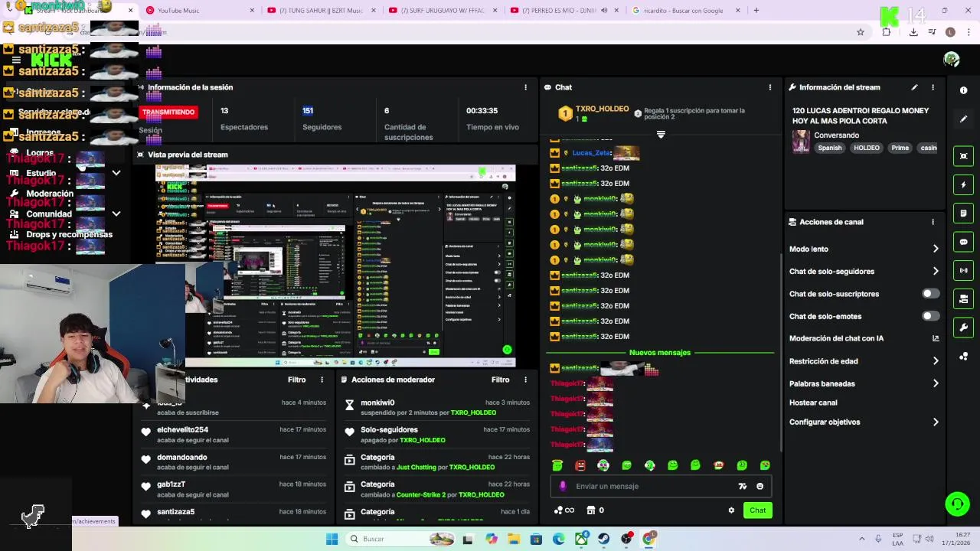
Task: Click the green Chat send button
Action: point(757,510)
